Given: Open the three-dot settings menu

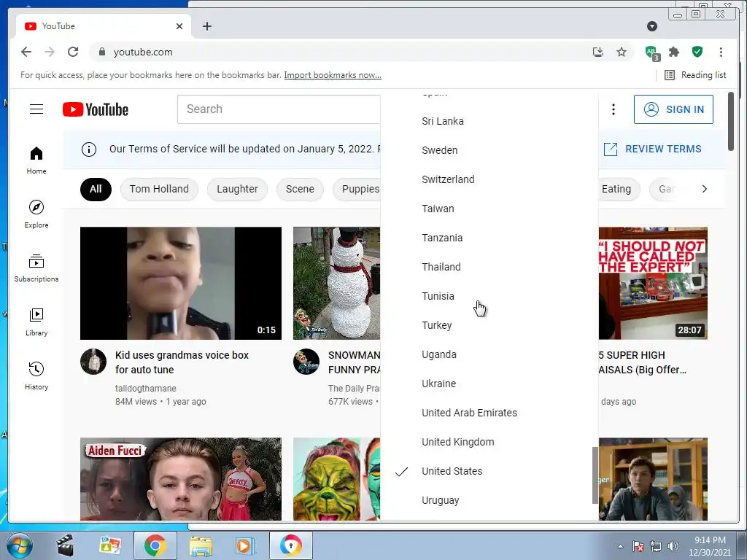Looking at the screenshot, I should (x=613, y=109).
